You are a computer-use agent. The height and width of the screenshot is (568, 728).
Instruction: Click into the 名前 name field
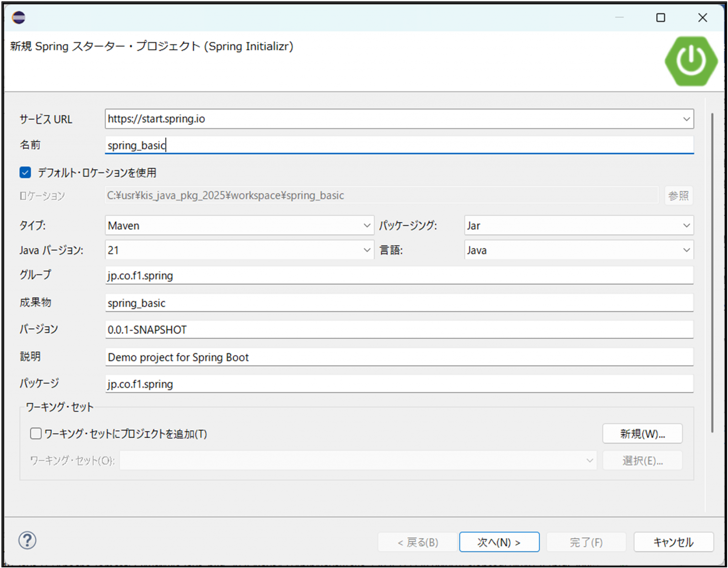click(x=398, y=145)
